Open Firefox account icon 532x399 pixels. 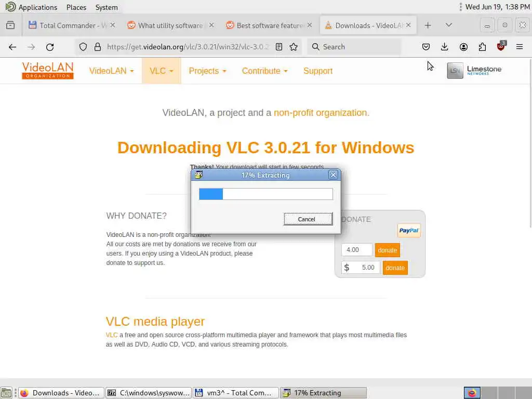coord(463,47)
